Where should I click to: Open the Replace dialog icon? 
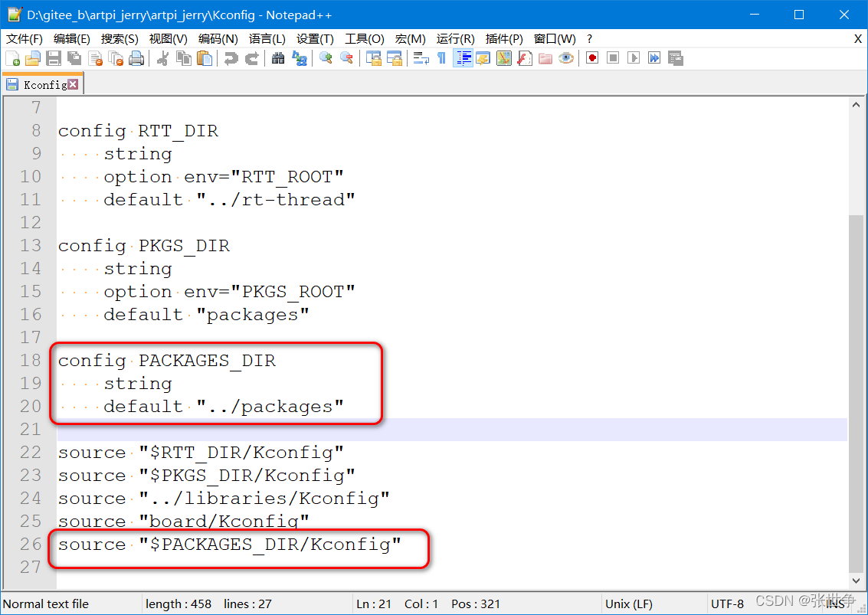[x=300, y=58]
